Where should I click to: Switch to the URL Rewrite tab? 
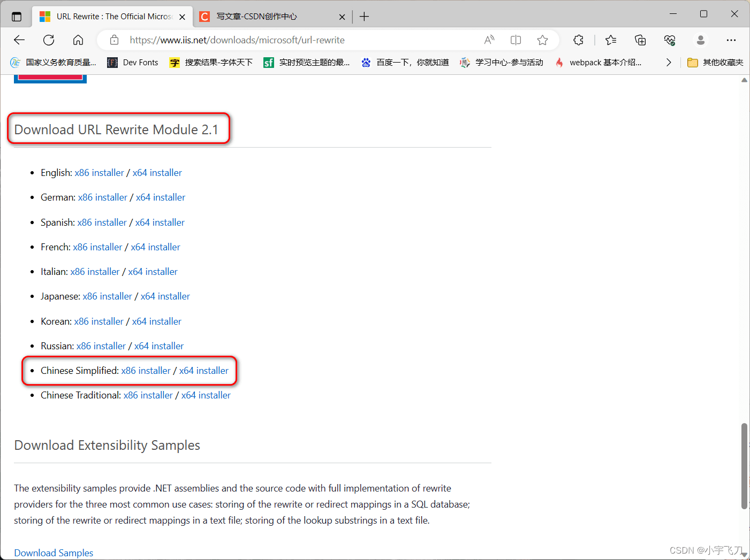pos(112,17)
